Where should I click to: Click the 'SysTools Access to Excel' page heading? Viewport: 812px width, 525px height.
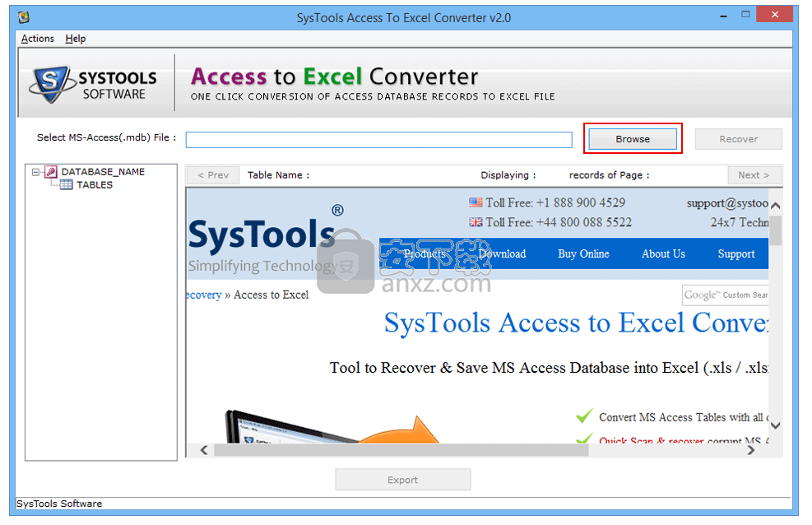576,323
